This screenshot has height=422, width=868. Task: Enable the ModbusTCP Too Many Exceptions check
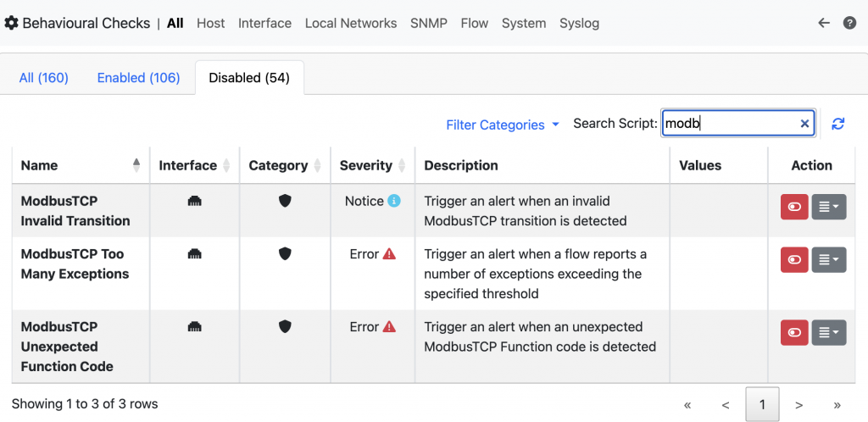pos(794,259)
